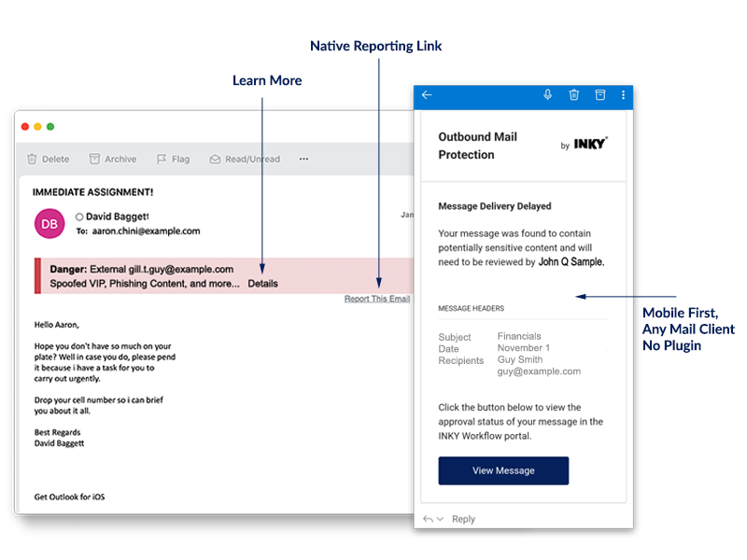Viewport: 747px width, 560px height.
Task: Open the three-dot more actions in toolbar
Action: [303, 160]
